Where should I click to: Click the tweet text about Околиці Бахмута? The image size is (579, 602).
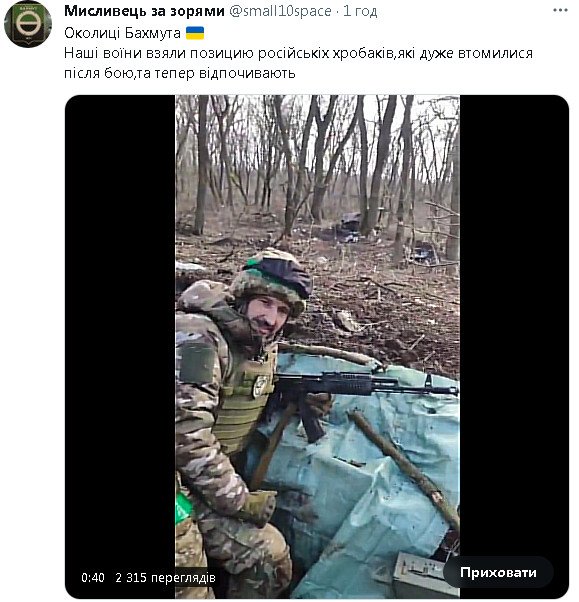coord(122,33)
